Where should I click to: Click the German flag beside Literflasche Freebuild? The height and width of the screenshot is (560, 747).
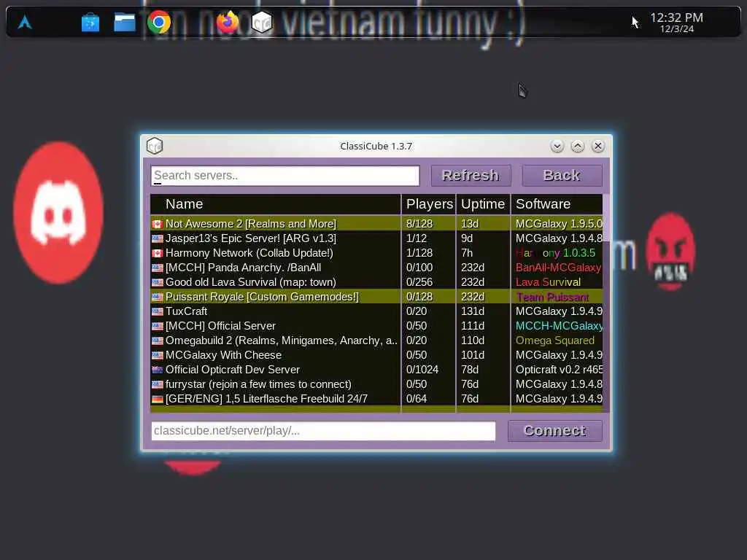pyautogui.click(x=158, y=399)
